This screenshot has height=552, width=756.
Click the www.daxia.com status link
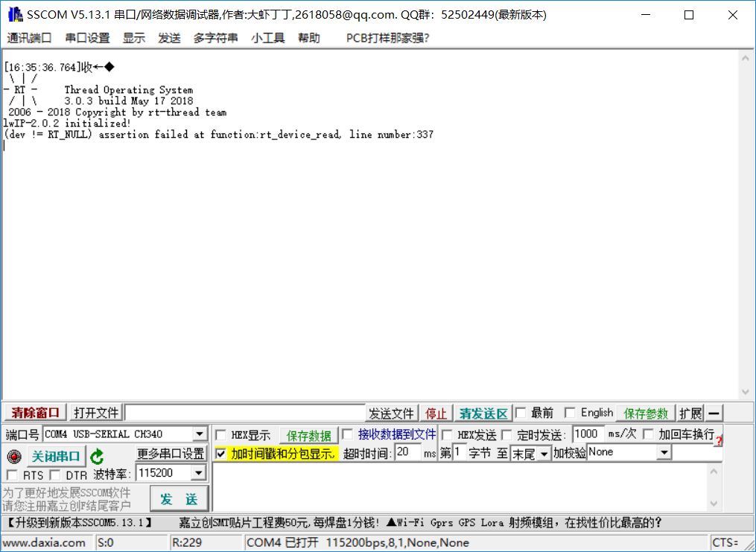click(44, 543)
